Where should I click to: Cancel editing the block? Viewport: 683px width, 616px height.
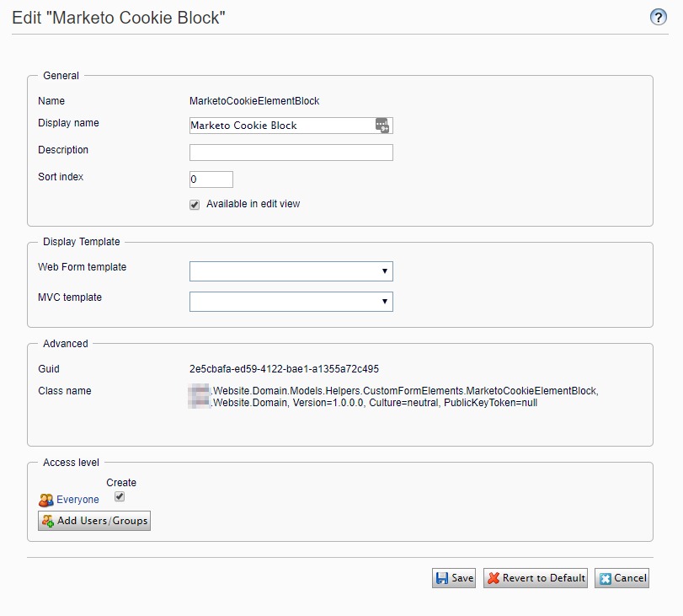click(x=622, y=578)
